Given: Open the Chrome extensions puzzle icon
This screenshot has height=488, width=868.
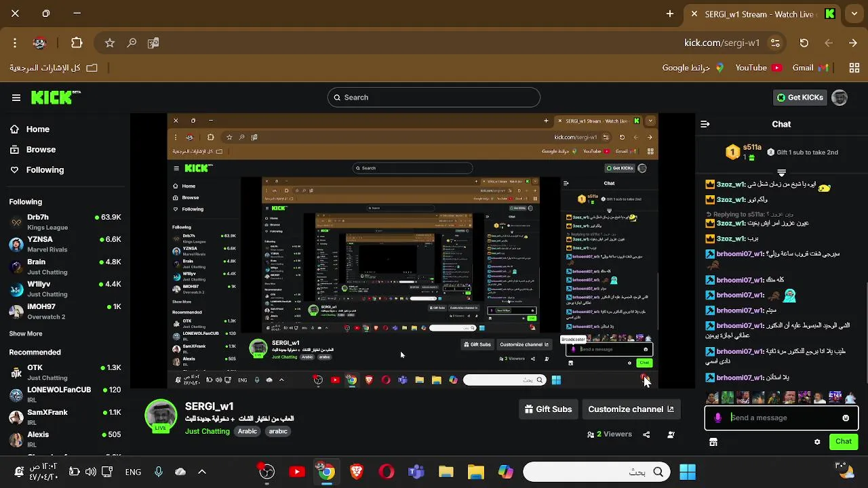Looking at the screenshot, I should coord(77,43).
